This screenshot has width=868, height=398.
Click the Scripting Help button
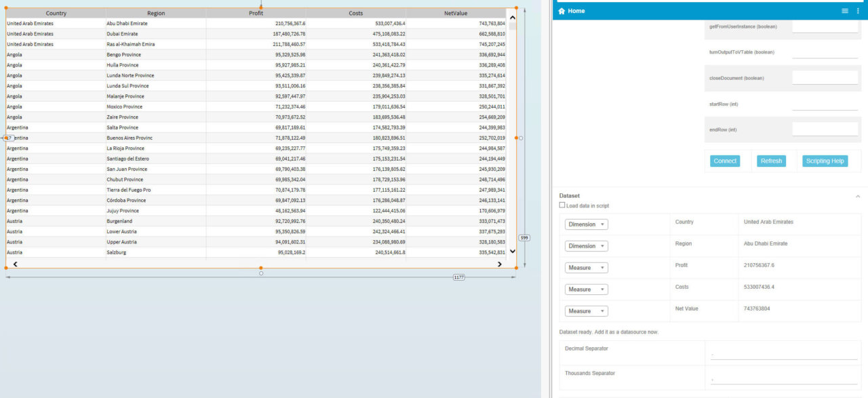click(825, 161)
